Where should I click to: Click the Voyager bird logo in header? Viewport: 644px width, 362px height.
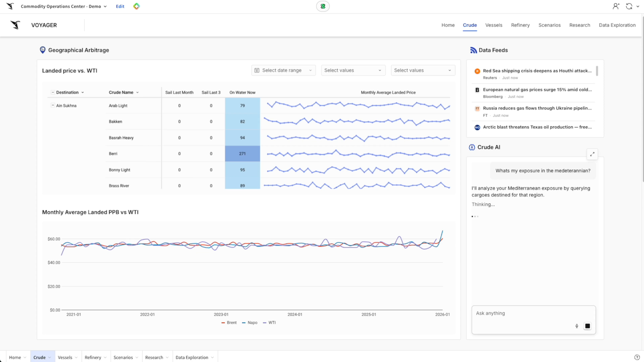pyautogui.click(x=15, y=25)
